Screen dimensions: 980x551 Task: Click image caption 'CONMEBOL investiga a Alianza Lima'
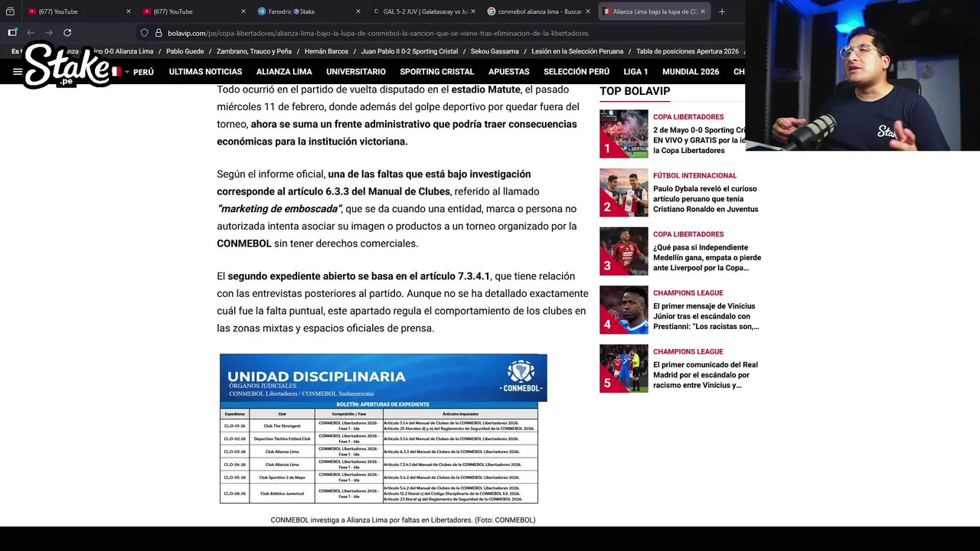point(403,520)
